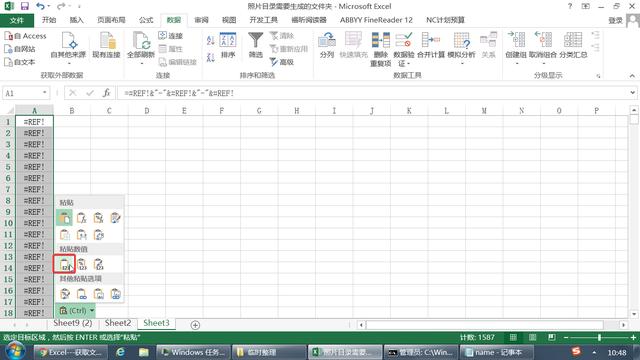Expand the 模拟分析 what-if analysis dropdown
The width and height of the screenshot is (640, 360).
(x=462, y=63)
